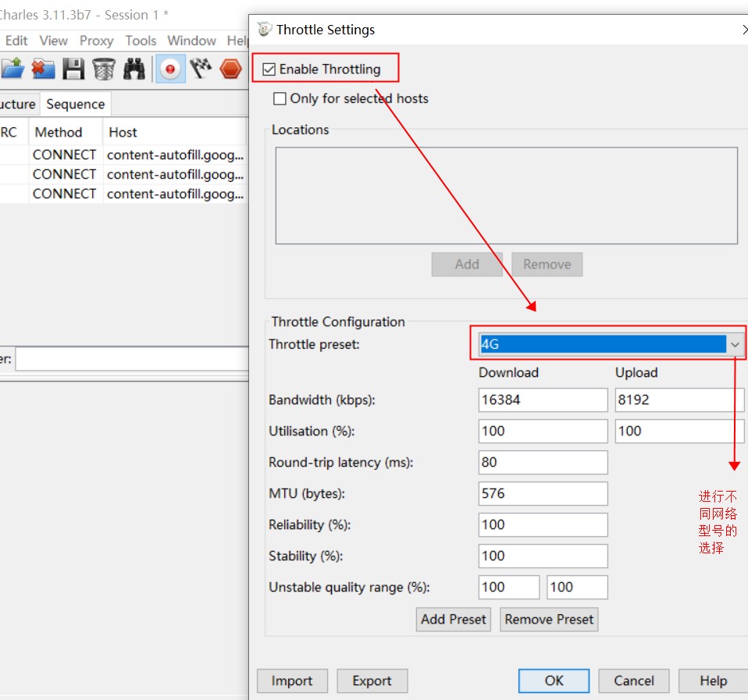The height and width of the screenshot is (700, 748).
Task: Click the Stability percent field
Action: [x=543, y=556]
